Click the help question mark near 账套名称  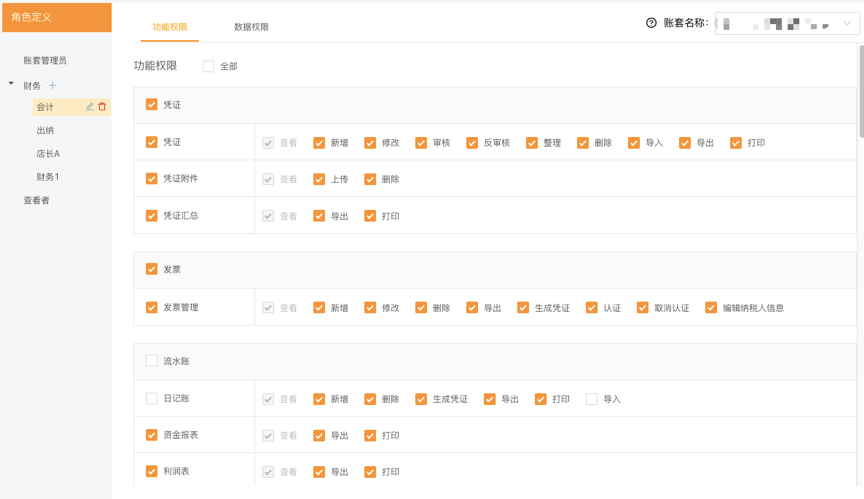(x=652, y=23)
